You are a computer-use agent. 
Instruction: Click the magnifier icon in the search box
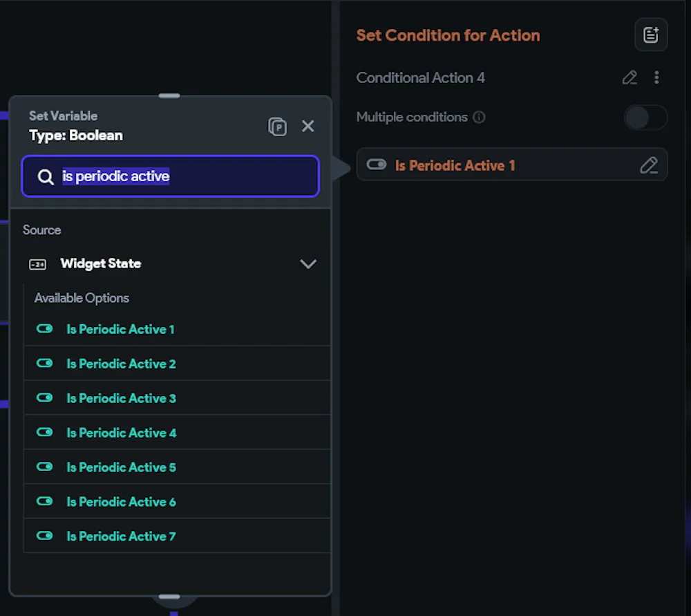pos(46,177)
